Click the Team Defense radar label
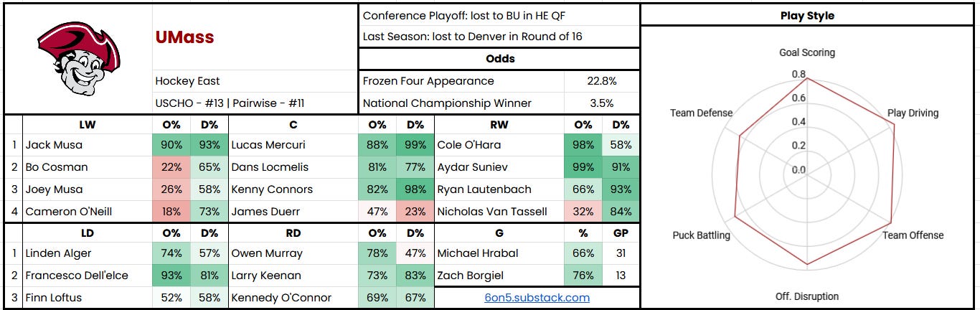The height and width of the screenshot is (310, 980). (x=701, y=113)
